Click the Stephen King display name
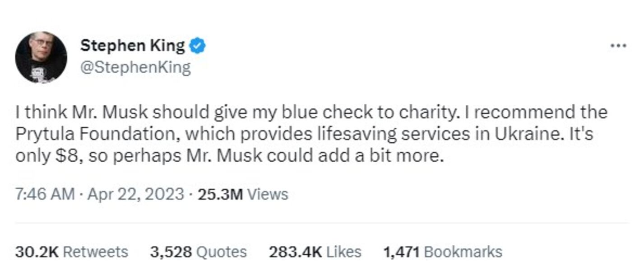 pos(133,46)
